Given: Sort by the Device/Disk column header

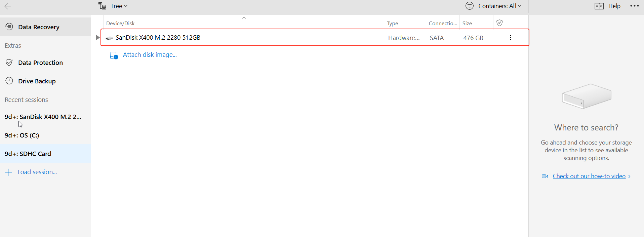Looking at the screenshot, I should pyautogui.click(x=120, y=23).
